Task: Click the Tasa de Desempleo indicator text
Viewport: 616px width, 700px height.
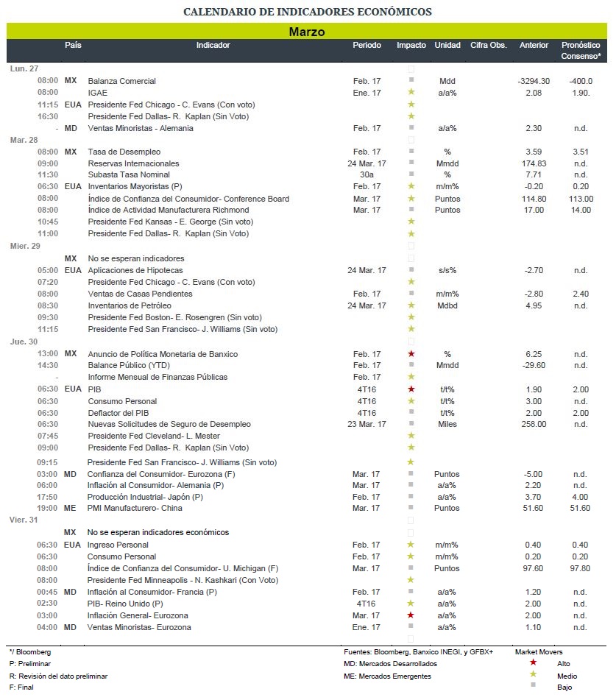Action: [x=124, y=152]
